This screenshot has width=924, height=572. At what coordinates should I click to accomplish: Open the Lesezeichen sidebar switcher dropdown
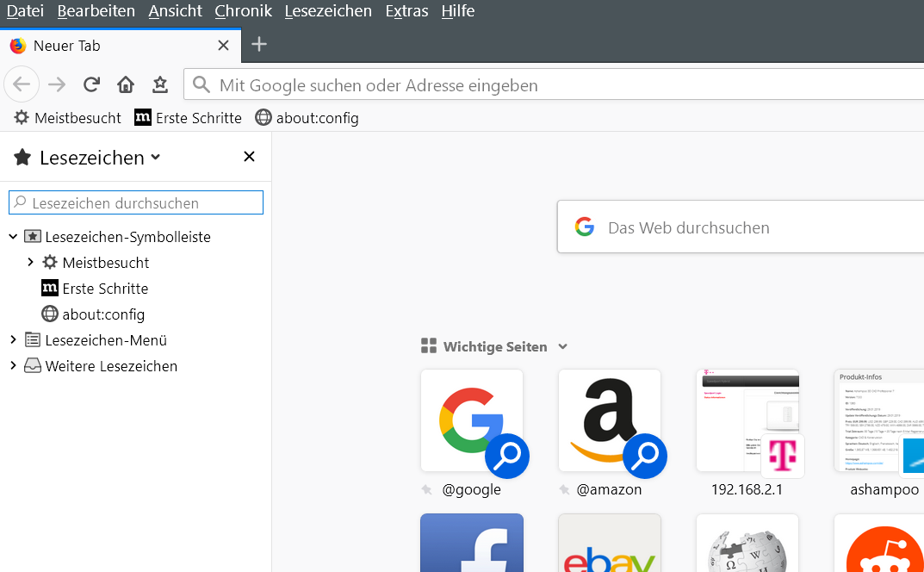[155, 157]
